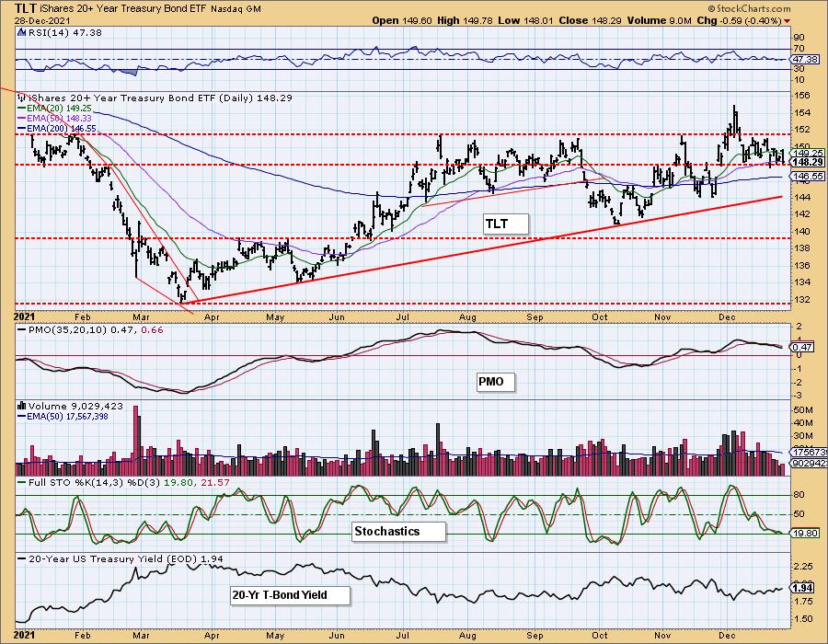Click the TLT annotation box on price chart
The height and width of the screenshot is (644, 828).
pos(505,224)
